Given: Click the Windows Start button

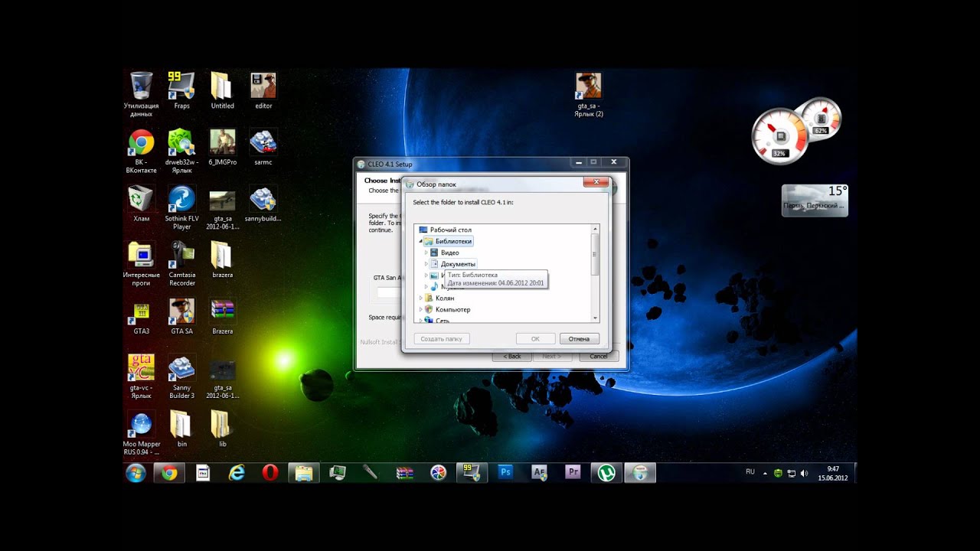Looking at the screenshot, I should coord(136,472).
